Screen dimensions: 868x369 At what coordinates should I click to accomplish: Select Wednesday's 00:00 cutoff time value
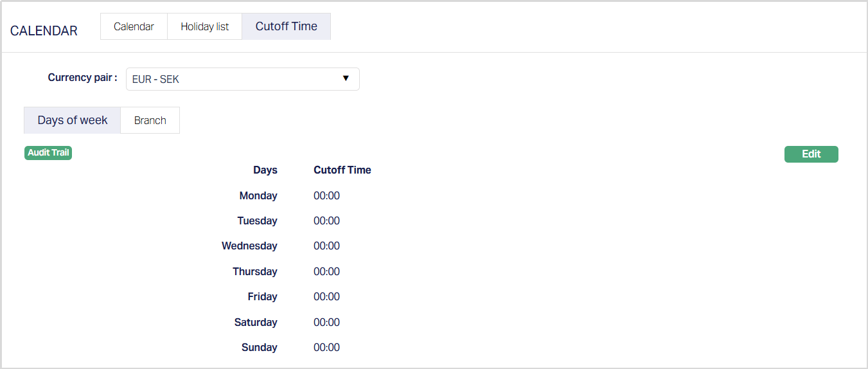326,246
